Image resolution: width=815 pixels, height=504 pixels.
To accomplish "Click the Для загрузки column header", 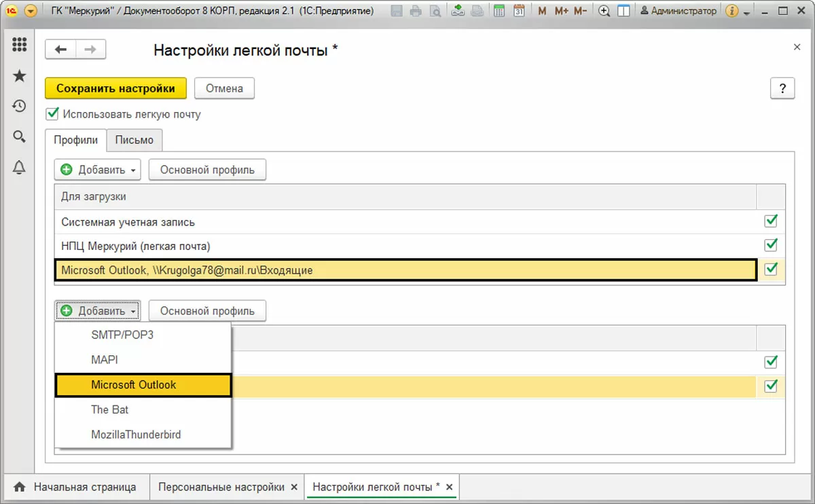I will (x=405, y=196).
